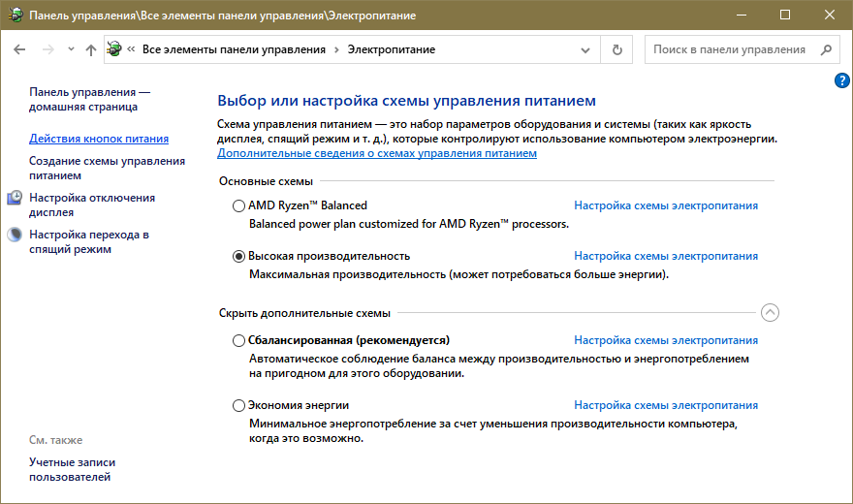This screenshot has width=853, height=504.
Task: Open Действия кнопок питания link
Action: (99, 139)
